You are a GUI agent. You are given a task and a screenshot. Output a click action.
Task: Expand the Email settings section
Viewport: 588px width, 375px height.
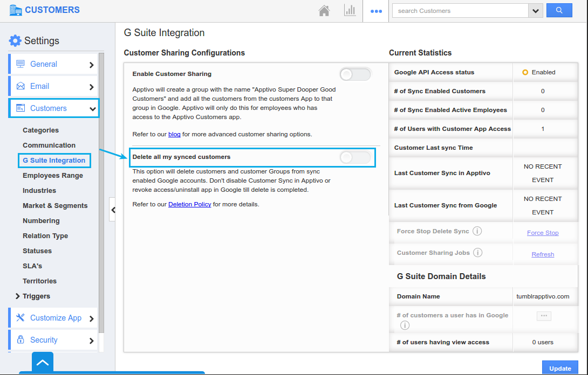pyautogui.click(x=91, y=87)
